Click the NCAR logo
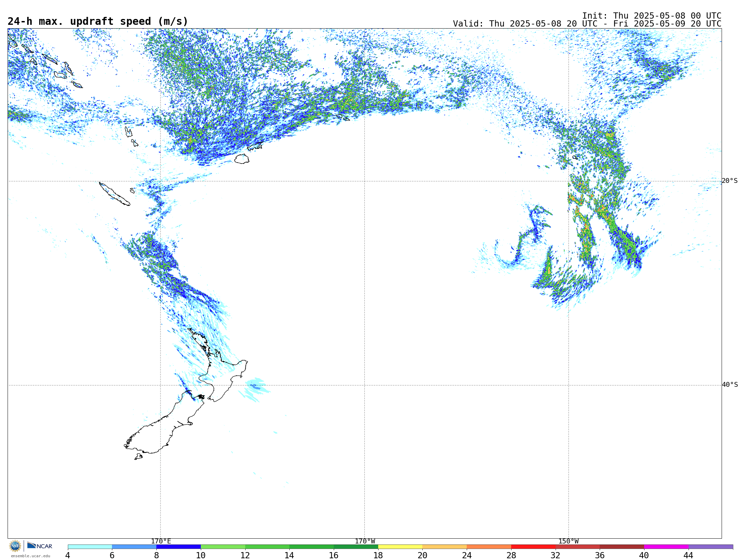744x560 pixels. (x=40, y=546)
